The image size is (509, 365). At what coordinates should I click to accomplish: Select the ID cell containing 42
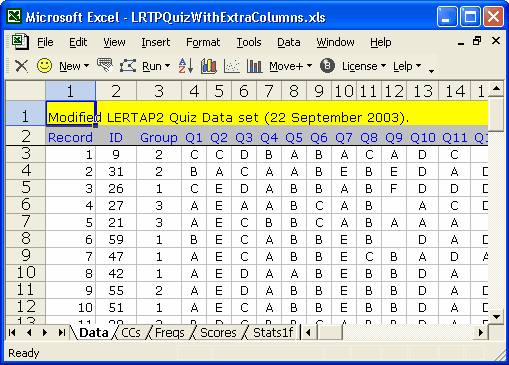point(116,273)
